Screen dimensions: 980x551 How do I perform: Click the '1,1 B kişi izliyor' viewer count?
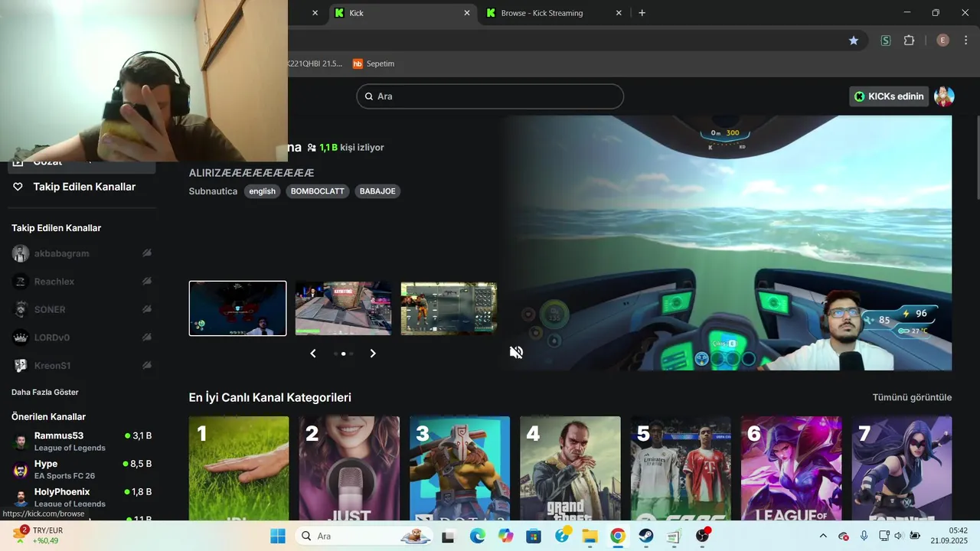(x=345, y=147)
